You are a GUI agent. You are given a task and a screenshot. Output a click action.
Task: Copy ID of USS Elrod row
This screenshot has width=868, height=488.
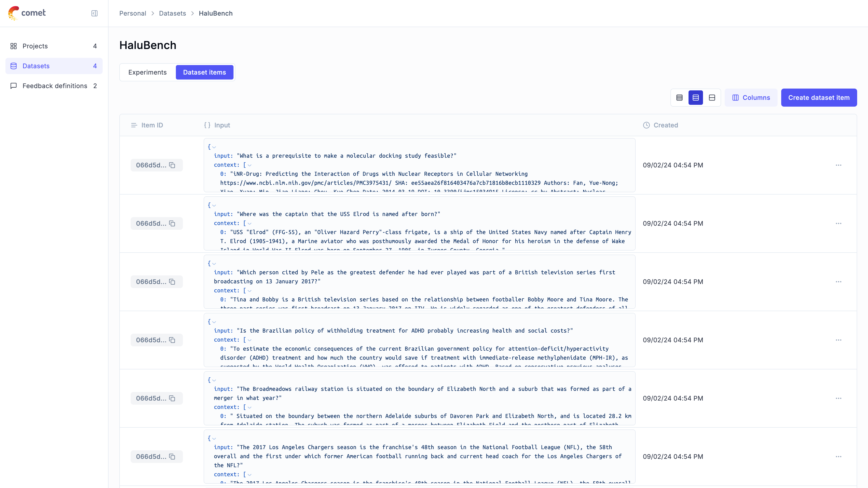pos(172,224)
